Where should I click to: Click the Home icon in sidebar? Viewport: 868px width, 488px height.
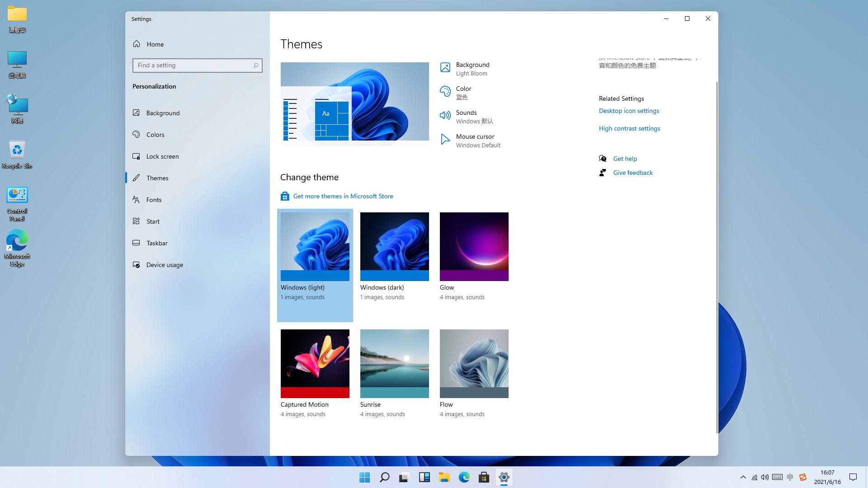coord(137,44)
